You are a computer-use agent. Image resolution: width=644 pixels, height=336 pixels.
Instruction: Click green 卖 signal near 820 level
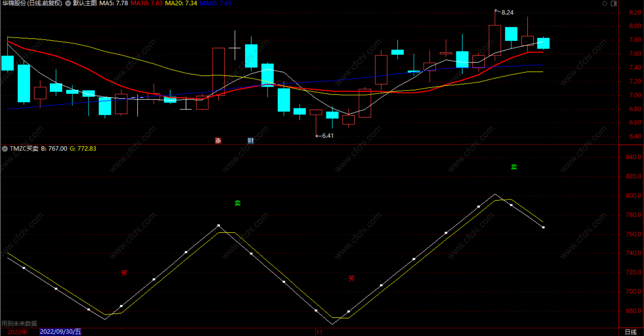tap(514, 167)
